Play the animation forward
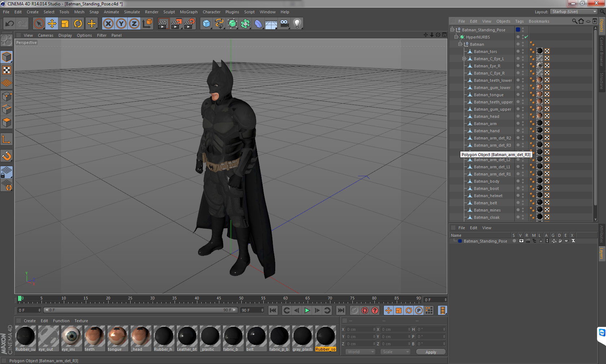 coord(307,310)
